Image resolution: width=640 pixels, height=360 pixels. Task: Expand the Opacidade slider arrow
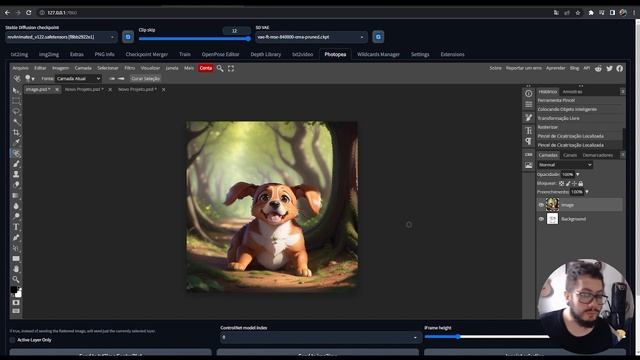578,174
